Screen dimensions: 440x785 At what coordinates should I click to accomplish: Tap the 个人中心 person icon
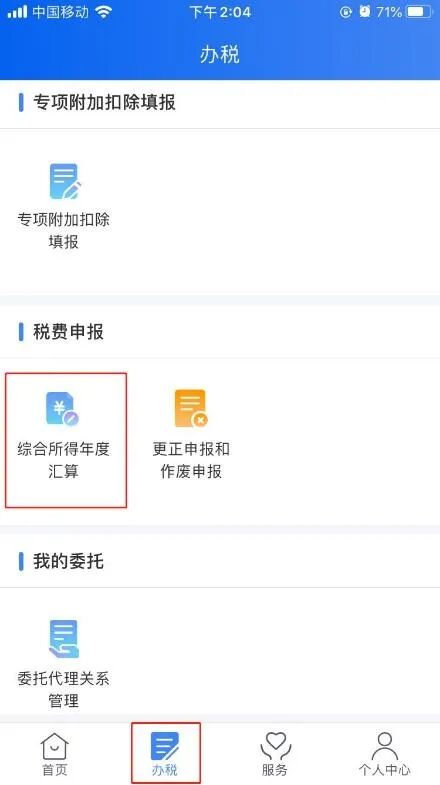click(x=384, y=746)
